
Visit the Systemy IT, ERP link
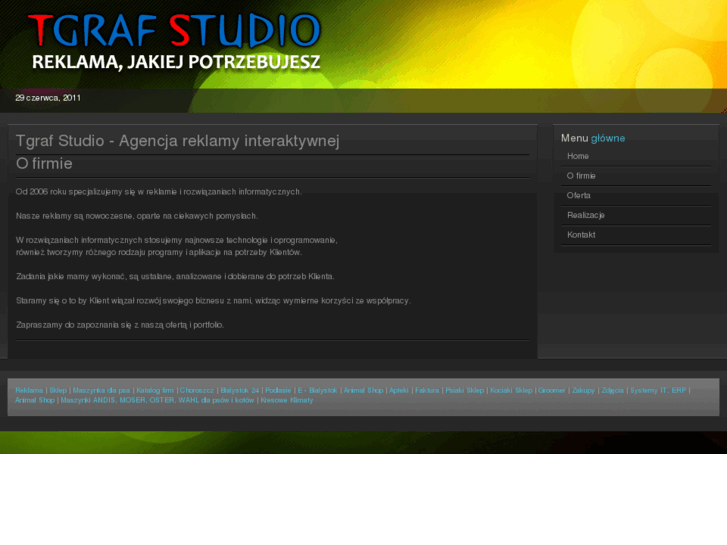[x=658, y=390]
